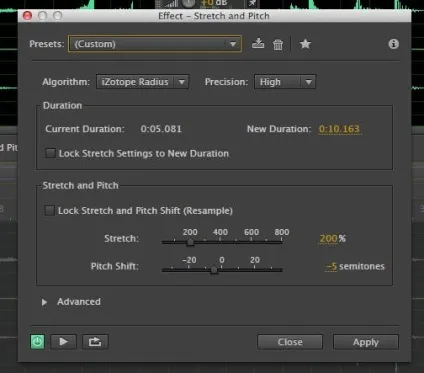This screenshot has width=424, height=373.
Task: Mark preset as favorite star
Action: point(305,44)
